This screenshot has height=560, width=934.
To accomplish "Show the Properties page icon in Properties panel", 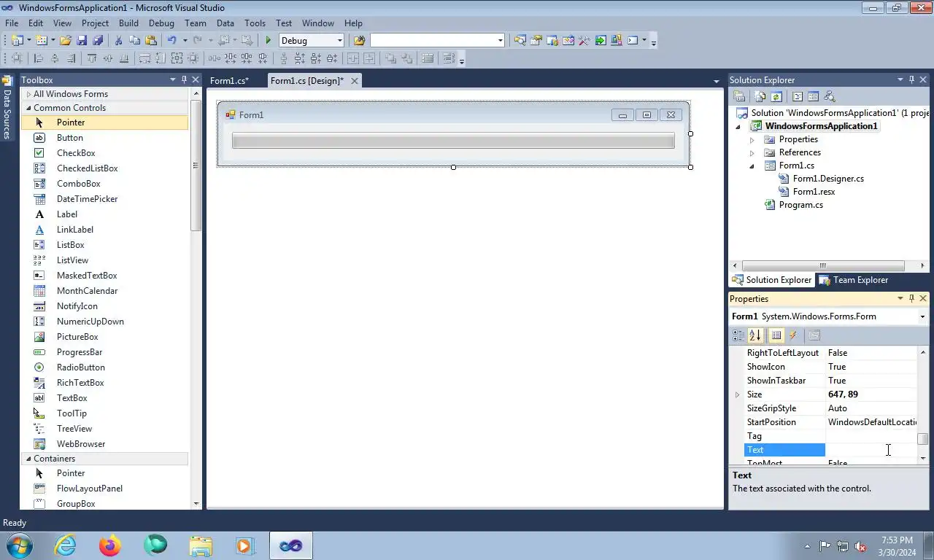I will pyautogui.click(x=814, y=335).
